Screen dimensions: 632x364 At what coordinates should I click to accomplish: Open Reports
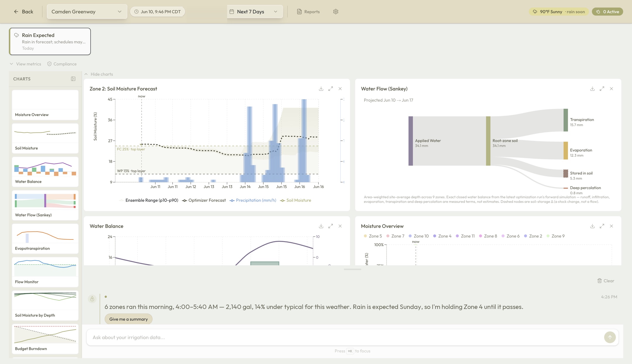point(308,12)
